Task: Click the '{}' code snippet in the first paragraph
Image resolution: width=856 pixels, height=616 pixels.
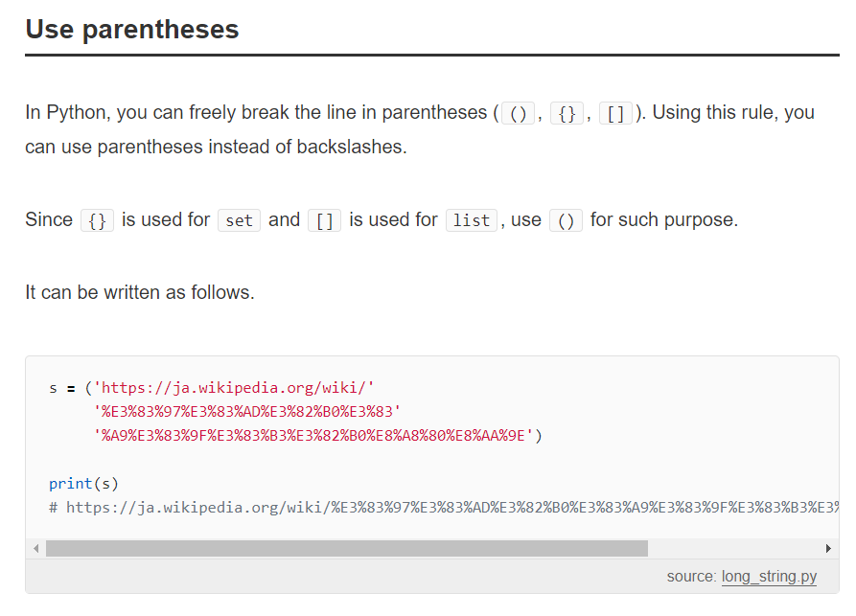Action: (567, 113)
